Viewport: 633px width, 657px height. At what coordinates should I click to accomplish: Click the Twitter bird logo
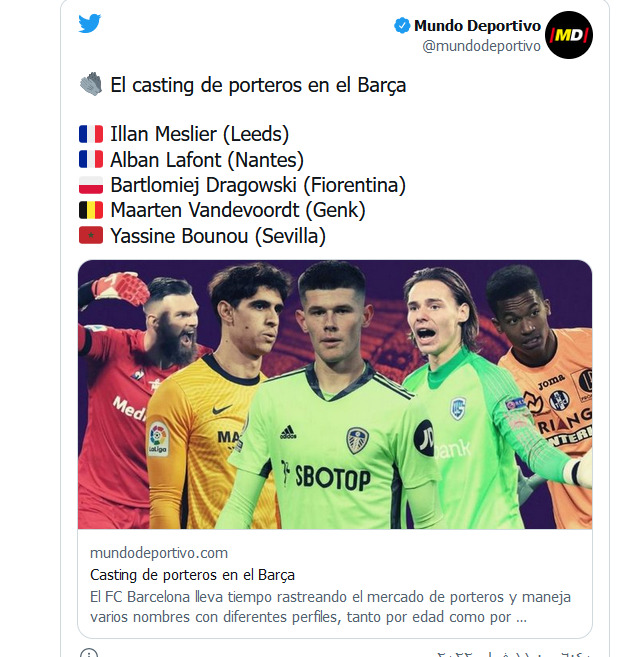click(90, 24)
